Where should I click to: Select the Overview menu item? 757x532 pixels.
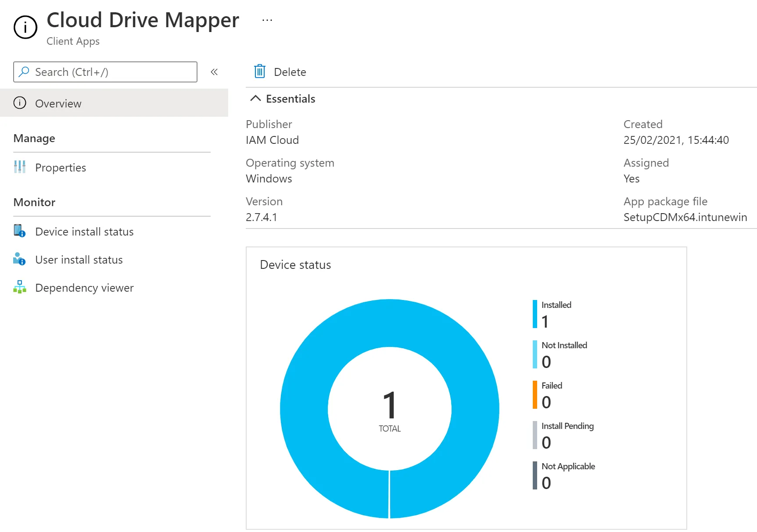(x=114, y=103)
